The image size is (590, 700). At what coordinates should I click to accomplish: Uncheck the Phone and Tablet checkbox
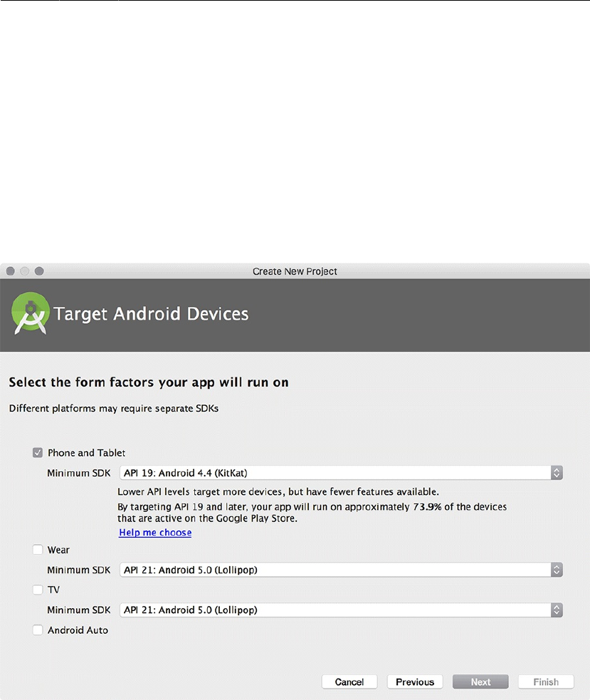(x=38, y=453)
